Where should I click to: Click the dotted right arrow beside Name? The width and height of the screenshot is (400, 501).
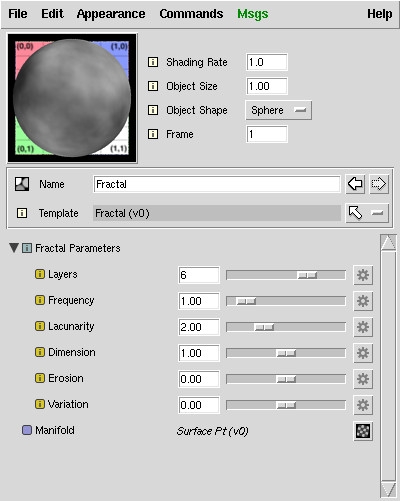click(379, 184)
